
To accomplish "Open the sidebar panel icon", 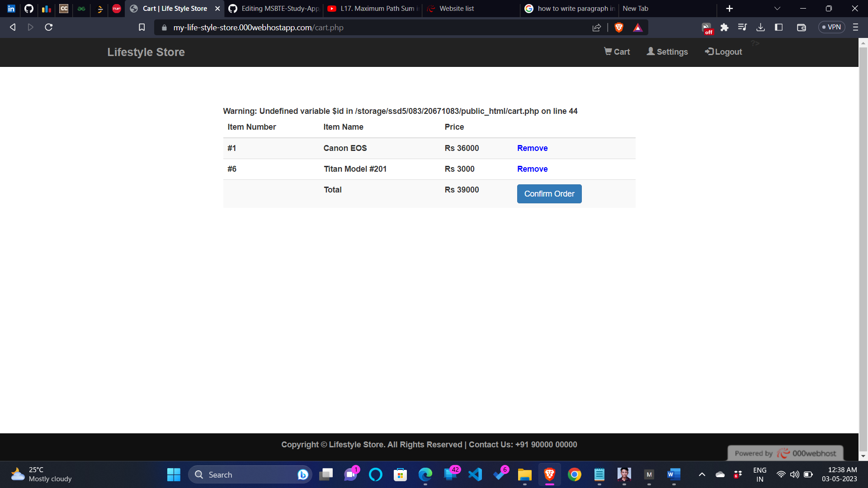I will tap(779, 27).
